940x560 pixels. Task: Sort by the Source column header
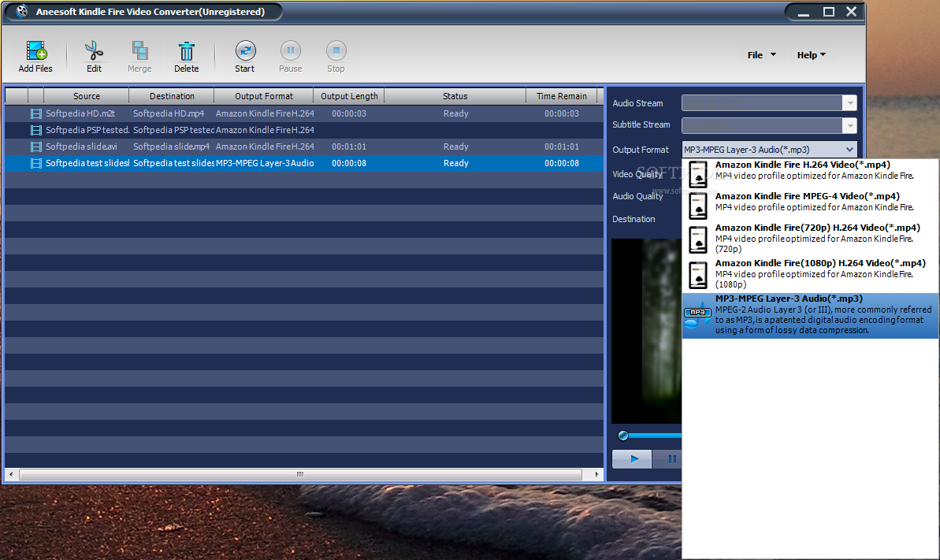pyautogui.click(x=87, y=96)
